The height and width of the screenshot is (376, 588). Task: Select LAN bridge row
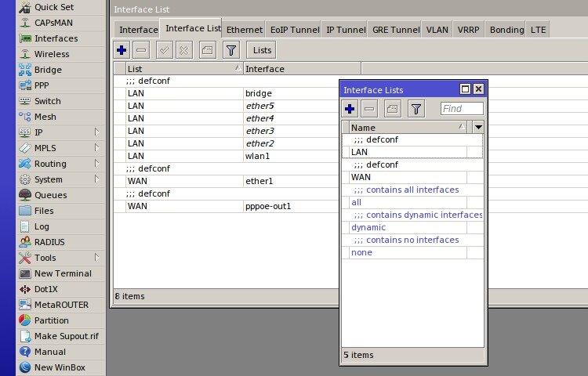coord(227,93)
